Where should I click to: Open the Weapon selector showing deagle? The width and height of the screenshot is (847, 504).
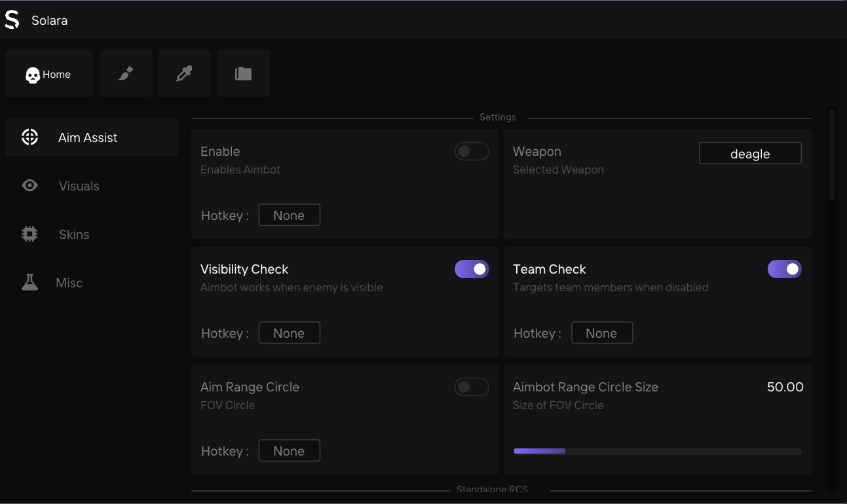750,153
